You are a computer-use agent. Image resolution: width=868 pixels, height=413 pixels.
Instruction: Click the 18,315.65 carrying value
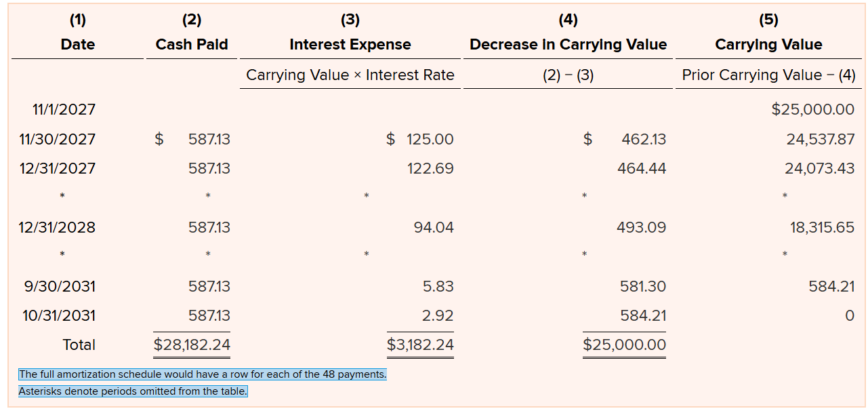[x=822, y=227]
